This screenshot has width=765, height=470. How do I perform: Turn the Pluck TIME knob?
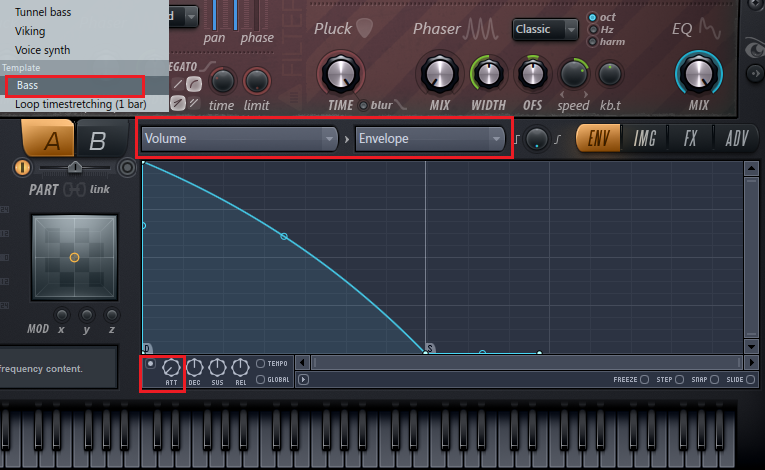click(341, 73)
